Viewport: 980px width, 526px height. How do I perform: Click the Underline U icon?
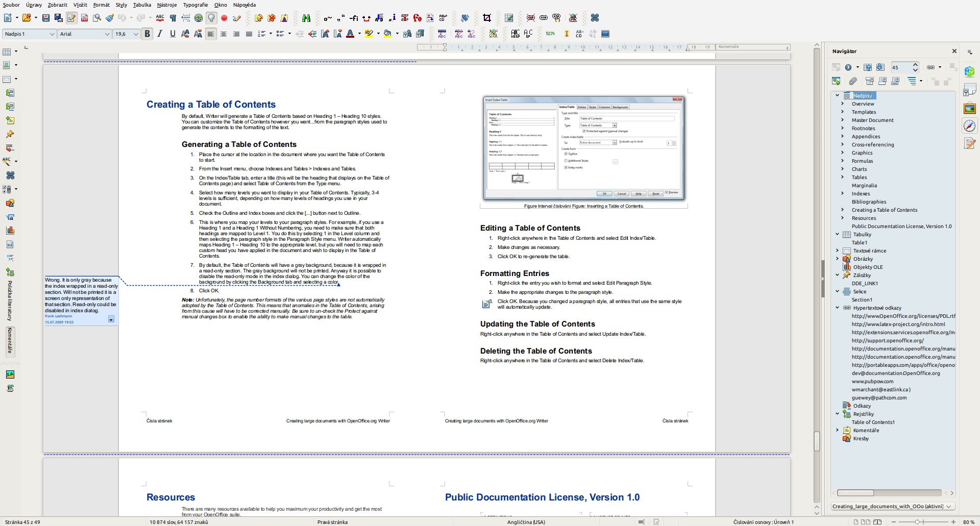click(173, 34)
